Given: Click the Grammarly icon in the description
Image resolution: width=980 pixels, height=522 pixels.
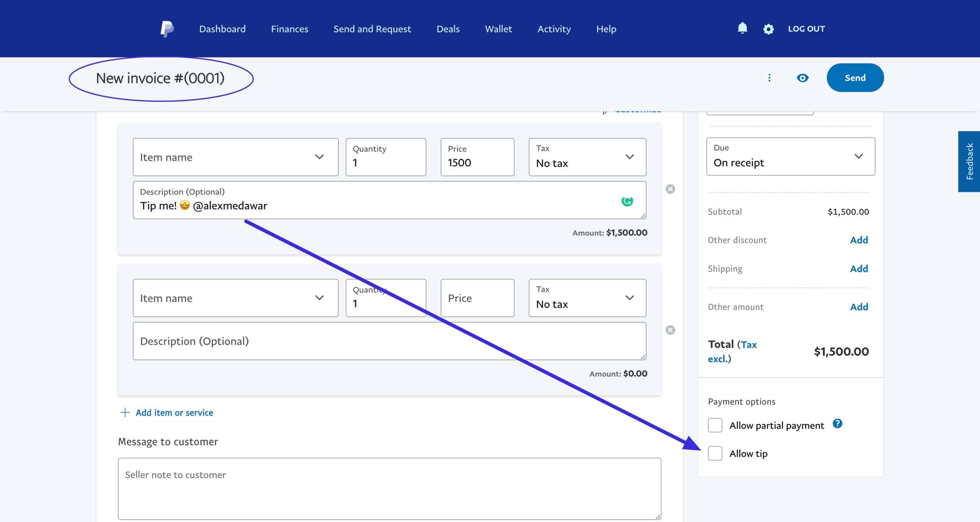Looking at the screenshot, I should click(x=627, y=201).
